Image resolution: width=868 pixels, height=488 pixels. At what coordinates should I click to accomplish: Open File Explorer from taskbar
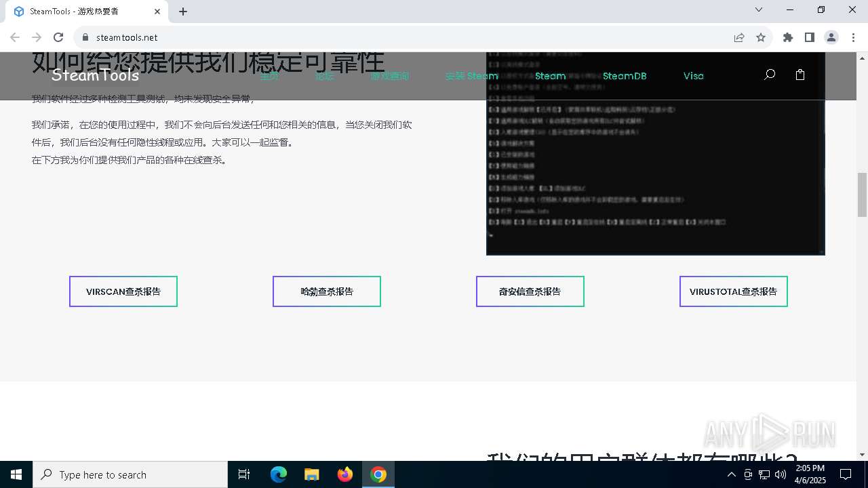click(x=311, y=474)
